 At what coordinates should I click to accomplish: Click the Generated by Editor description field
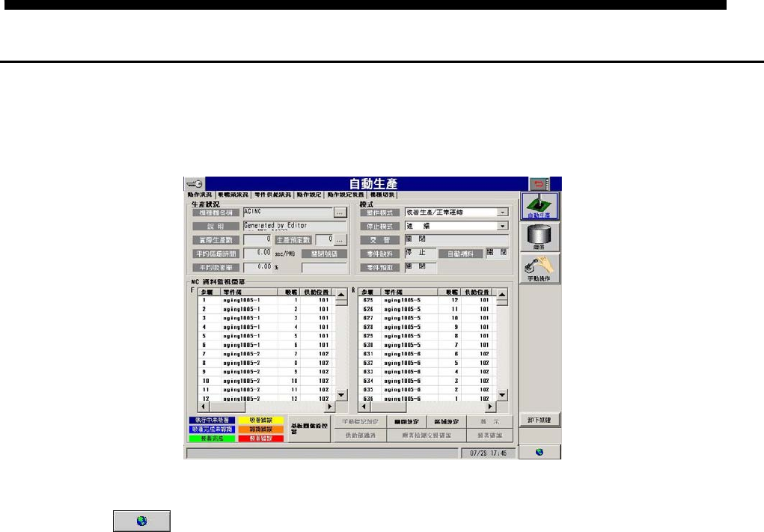click(295, 226)
